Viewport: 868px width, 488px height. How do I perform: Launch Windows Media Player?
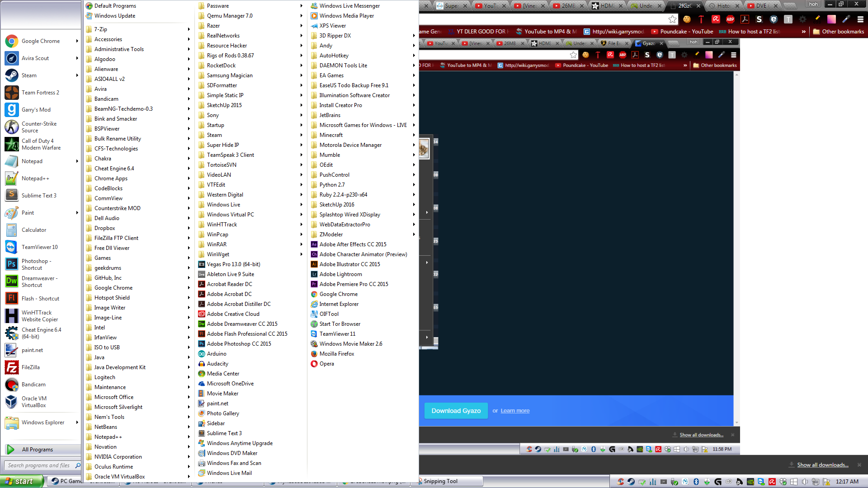pyautogui.click(x=346, y=16)
